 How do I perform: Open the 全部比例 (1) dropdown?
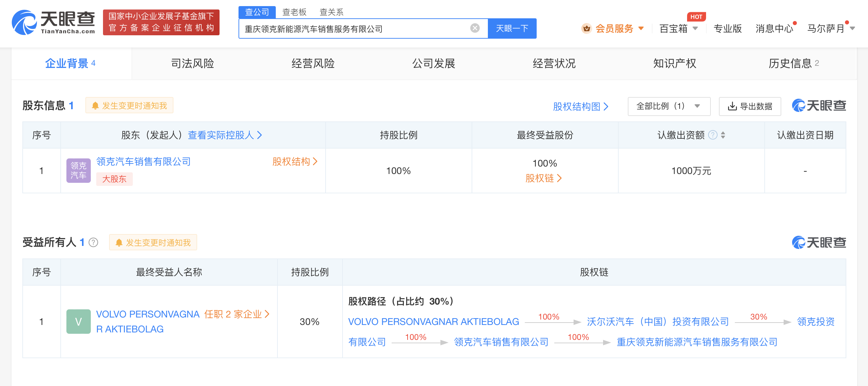(x=668, y=106)
